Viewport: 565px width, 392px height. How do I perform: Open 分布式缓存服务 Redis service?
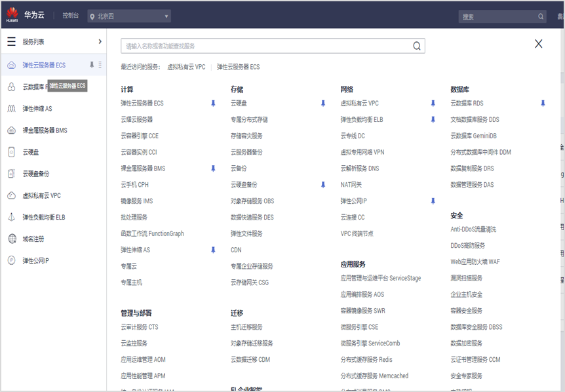click(366, 360)
